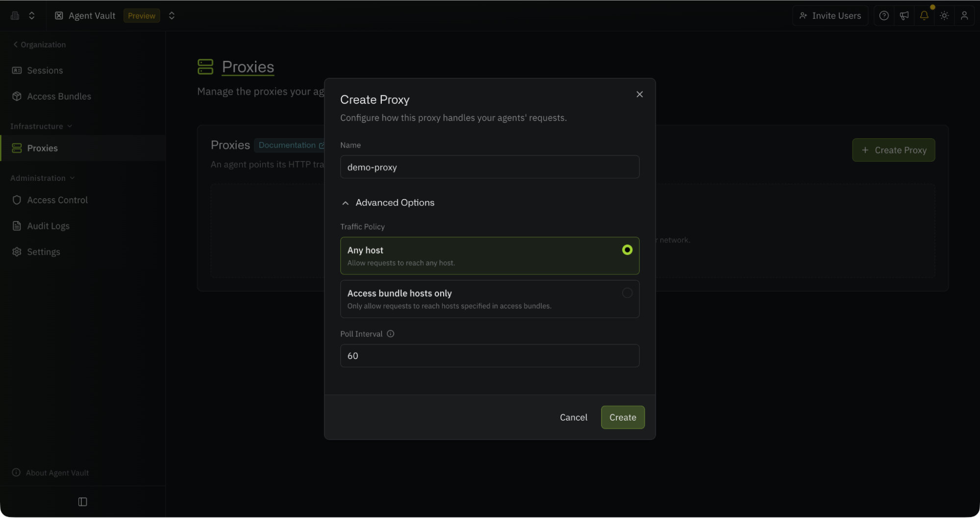This screenshot has width=980, height=518.
Task: Open the user profile icon
Action: [964, 16]
